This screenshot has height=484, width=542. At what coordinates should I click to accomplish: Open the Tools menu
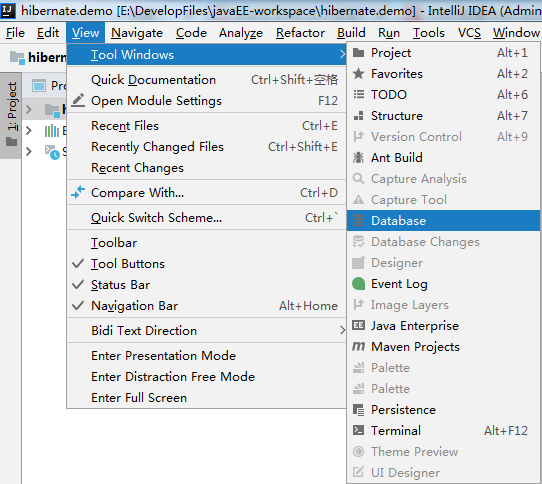pyautogui.click(x=429, y=33)
